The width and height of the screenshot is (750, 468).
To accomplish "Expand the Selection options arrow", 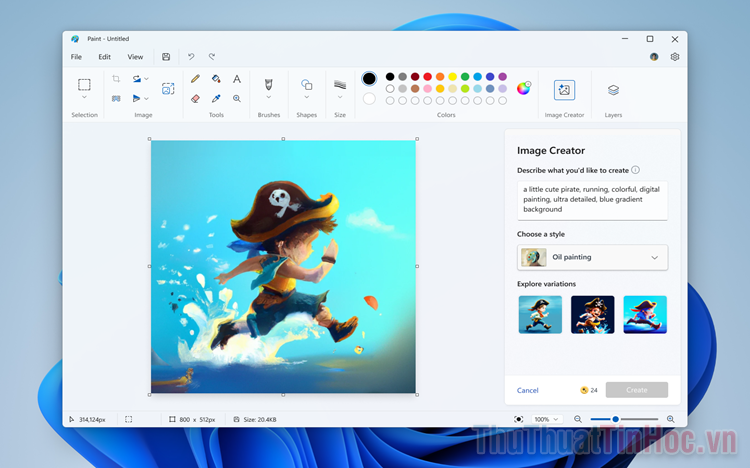I will (x=85, y=98).
